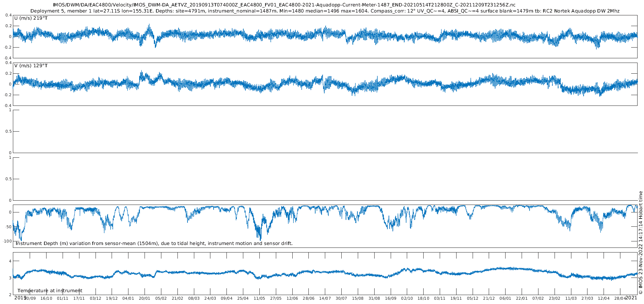Screen dimensions: 644x304
Task: Click the '12/06' date tick label
Action: point(292,298)
